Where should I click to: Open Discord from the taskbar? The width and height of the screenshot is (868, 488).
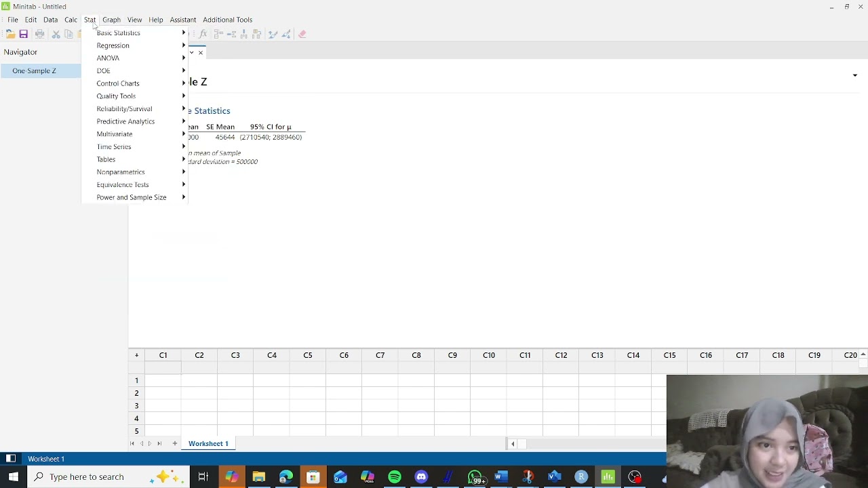(x=422, y=476)
